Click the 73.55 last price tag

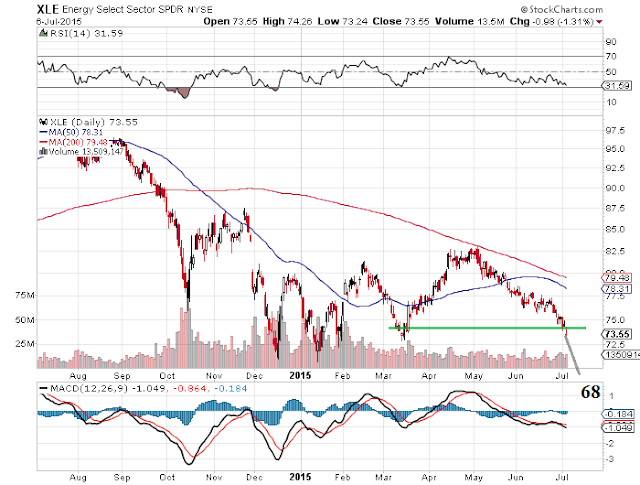click(618, 334)
